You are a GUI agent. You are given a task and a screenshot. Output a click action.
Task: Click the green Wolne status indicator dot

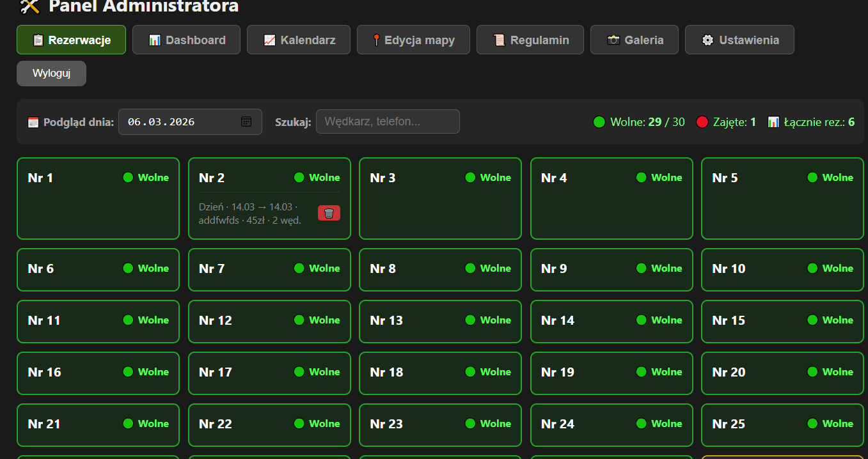click(599, 122)
